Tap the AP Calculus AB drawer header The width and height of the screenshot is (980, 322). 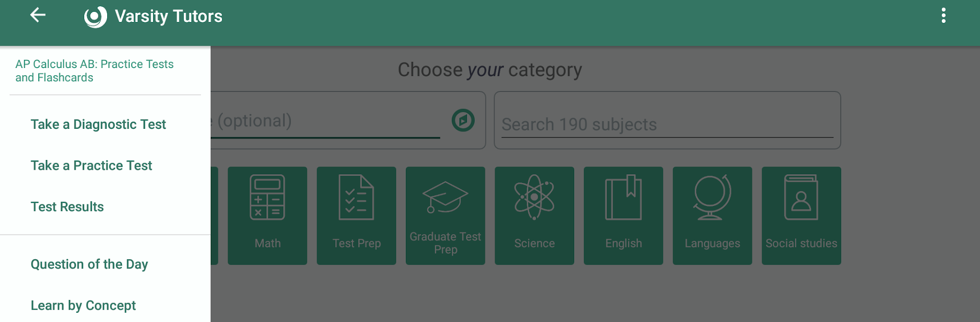pyautogui.click(x=94, y=71)
